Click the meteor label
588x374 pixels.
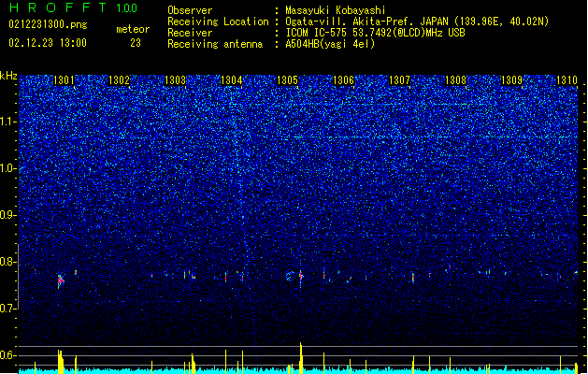(x=133, y=29)
